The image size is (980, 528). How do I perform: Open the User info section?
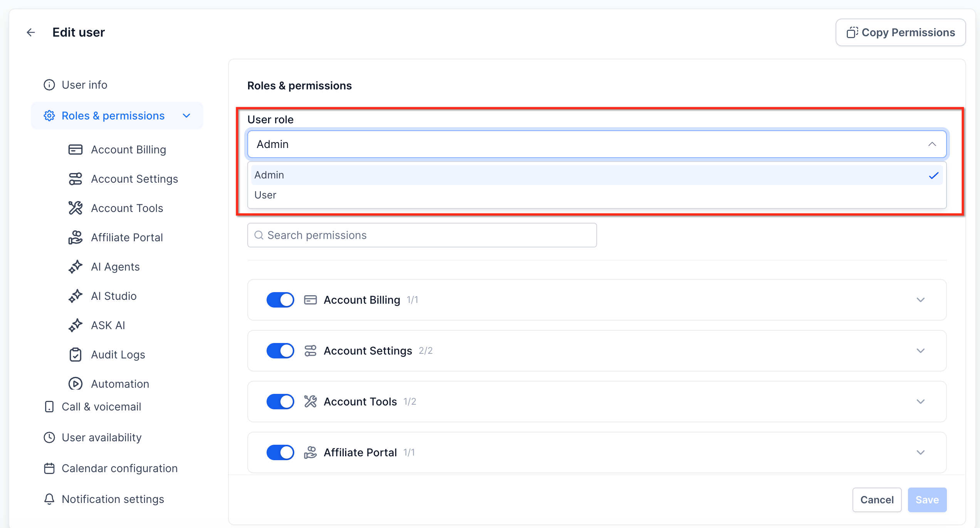click(x=84, y=85)
